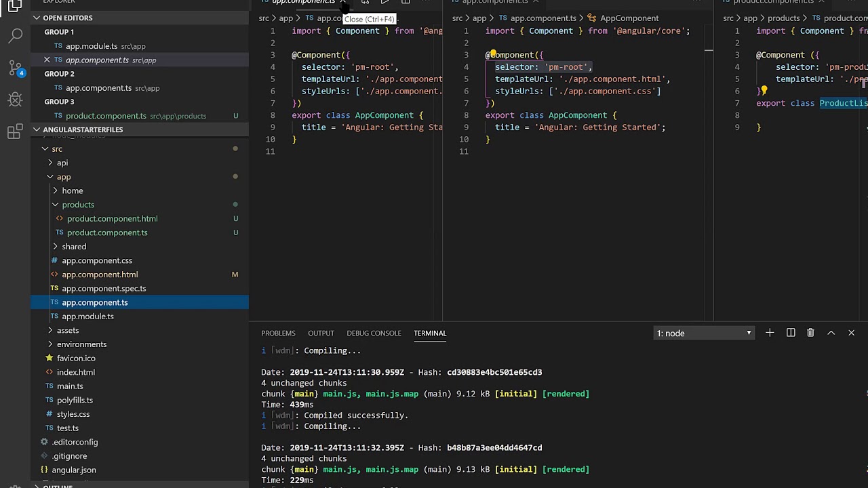
Task: Select middle editor's app.component.ts tab
Action: tap(495, 2)
